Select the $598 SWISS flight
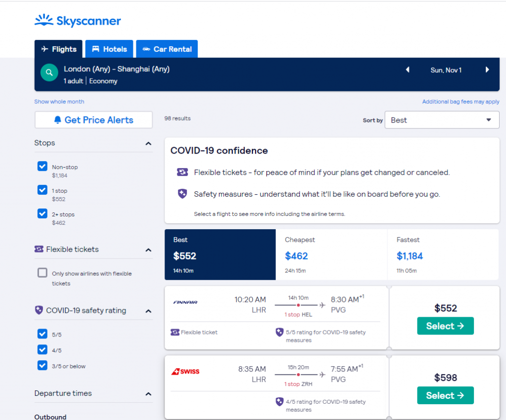506x420 pixels. click(445, 395)
